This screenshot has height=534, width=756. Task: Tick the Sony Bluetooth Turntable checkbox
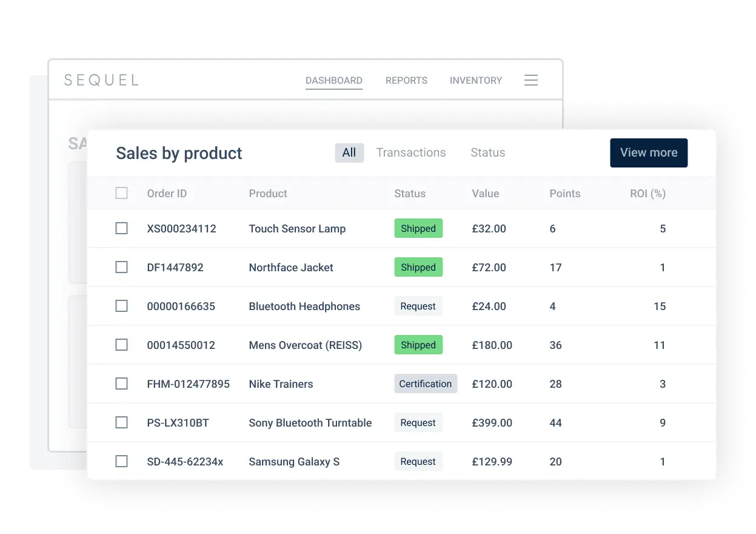pyautogui.click(x=121, y=422)
